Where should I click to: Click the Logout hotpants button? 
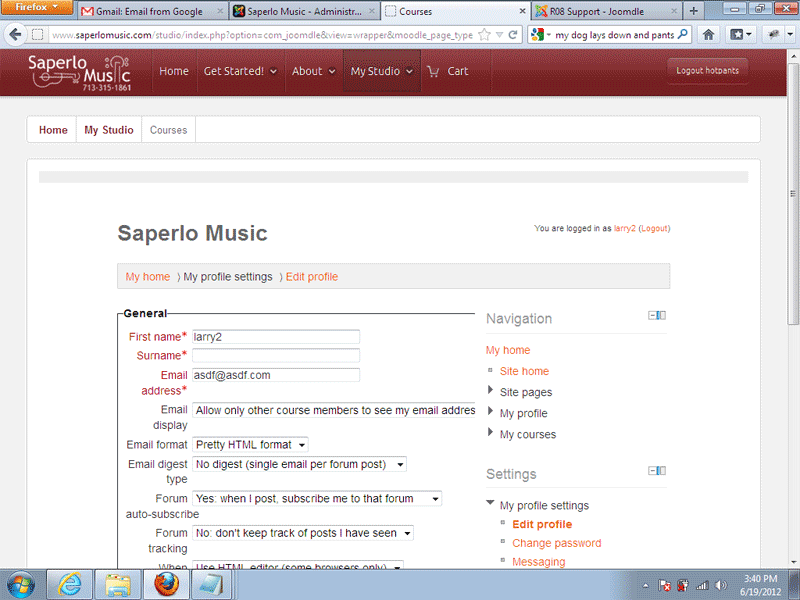coord(708,71)
